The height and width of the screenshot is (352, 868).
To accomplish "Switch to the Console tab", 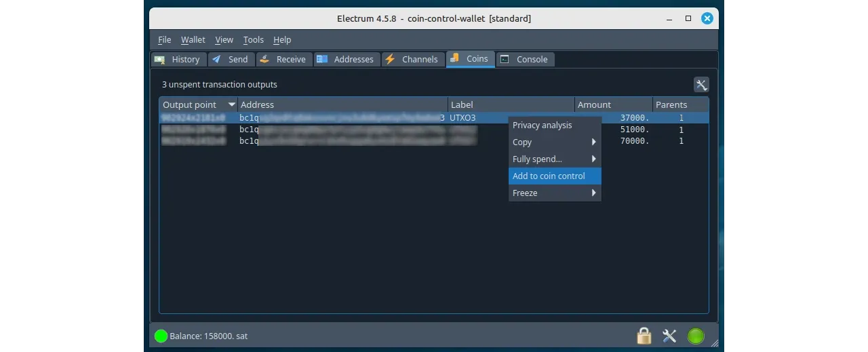I will coord(526,59).
